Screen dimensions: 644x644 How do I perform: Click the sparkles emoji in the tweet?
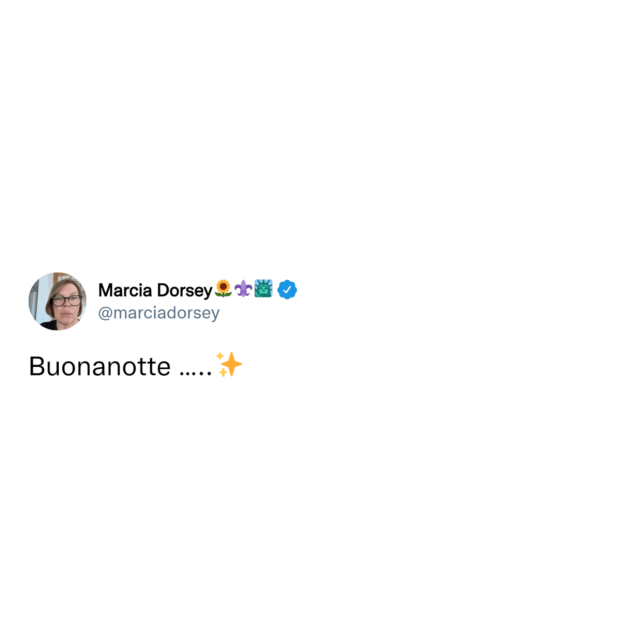(x=229, y=365)
